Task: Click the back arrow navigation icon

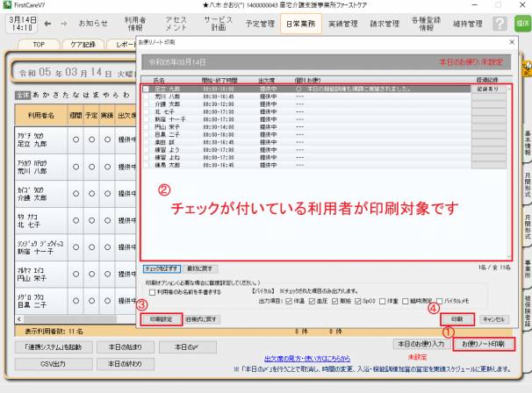Action: [45, 24]
